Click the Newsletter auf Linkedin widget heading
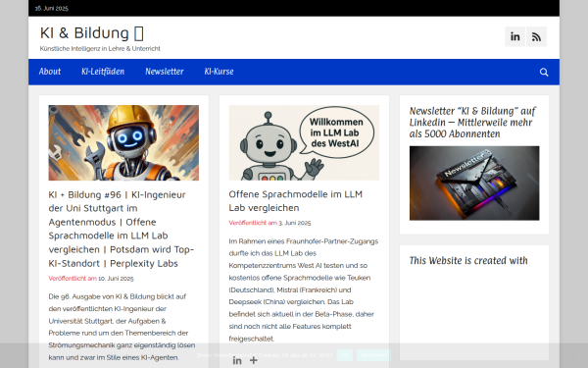The width and height of the screenshot is (588, 368). [472, 123]
